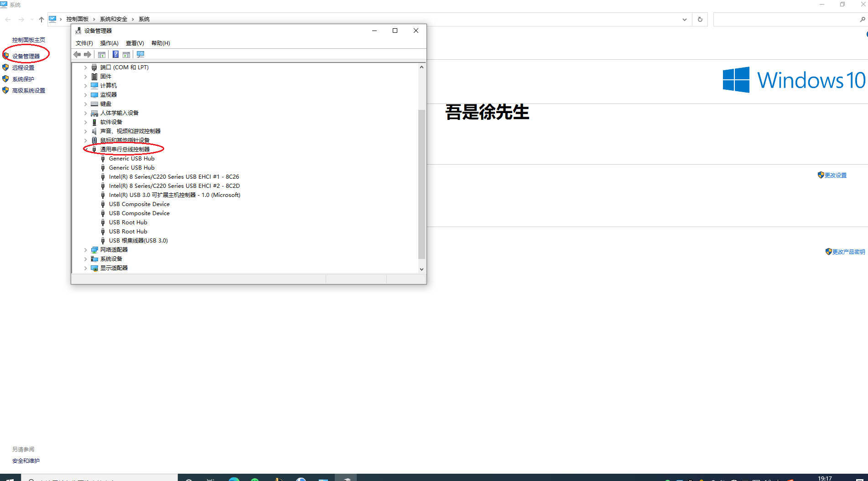Select the 人体学输入设备 category icon

94,113
